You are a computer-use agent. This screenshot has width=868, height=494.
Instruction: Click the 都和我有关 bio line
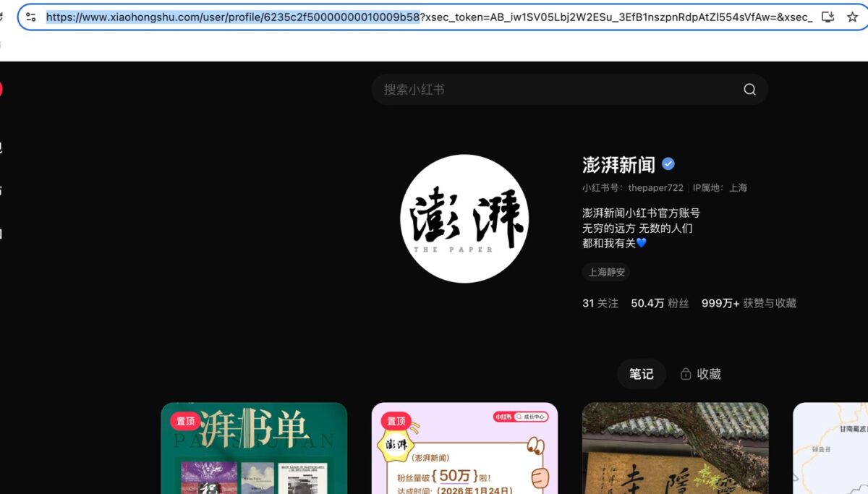(614, 243)
